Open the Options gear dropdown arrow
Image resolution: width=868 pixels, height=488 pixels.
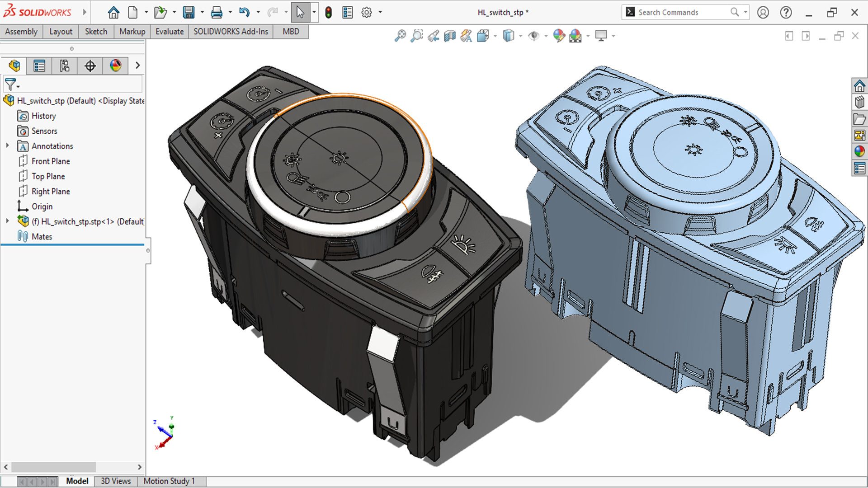(x=380, y=12)
